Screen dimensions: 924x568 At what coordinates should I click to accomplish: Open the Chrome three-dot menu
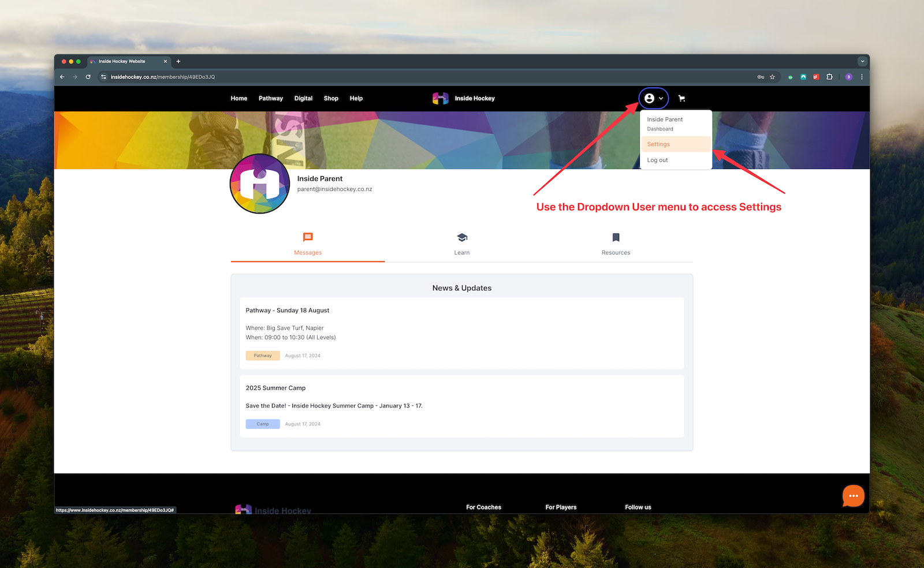(862, 77)
